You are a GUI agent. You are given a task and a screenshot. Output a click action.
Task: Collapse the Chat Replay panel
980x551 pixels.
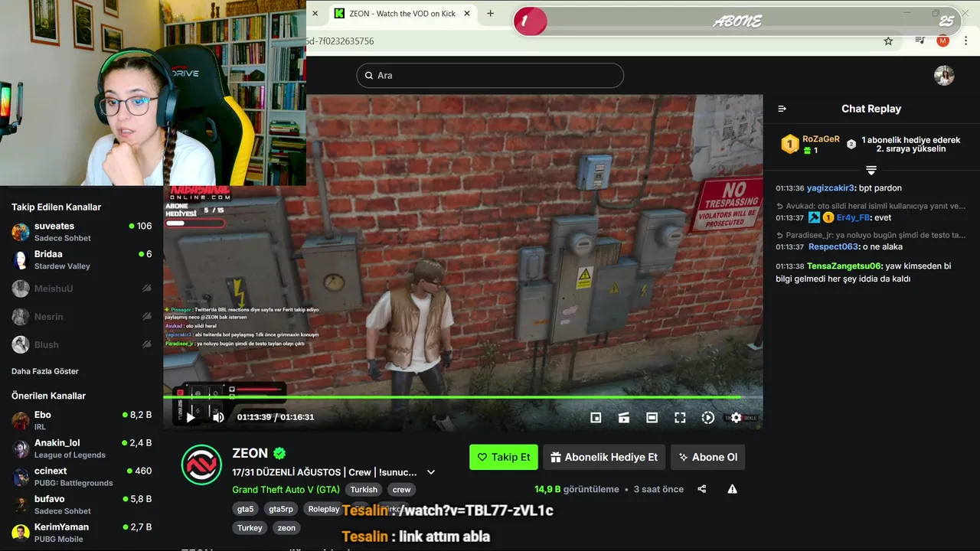click(782, 109)
